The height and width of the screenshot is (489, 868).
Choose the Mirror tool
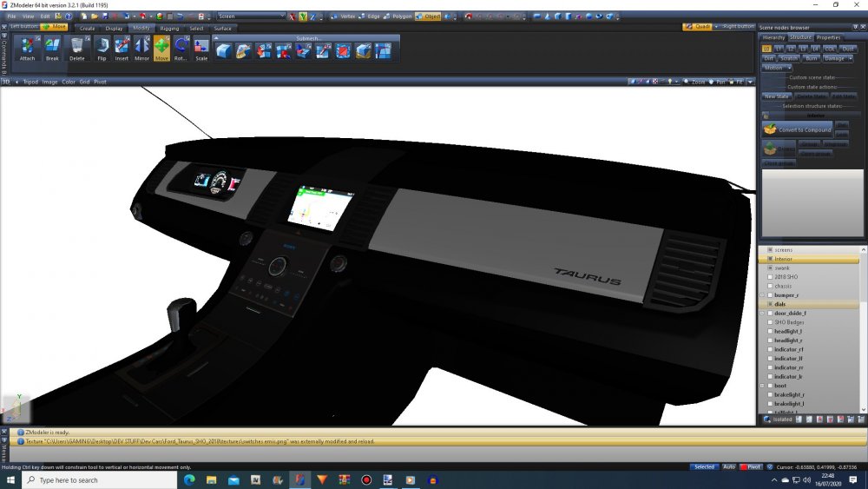[141, 49]
